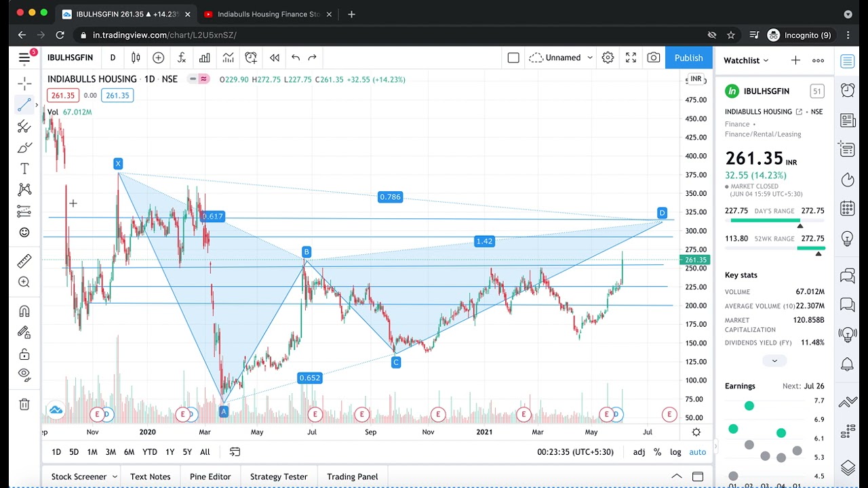Open Pine Editor tab
868x488 pixels.
[x=210, y=476]
